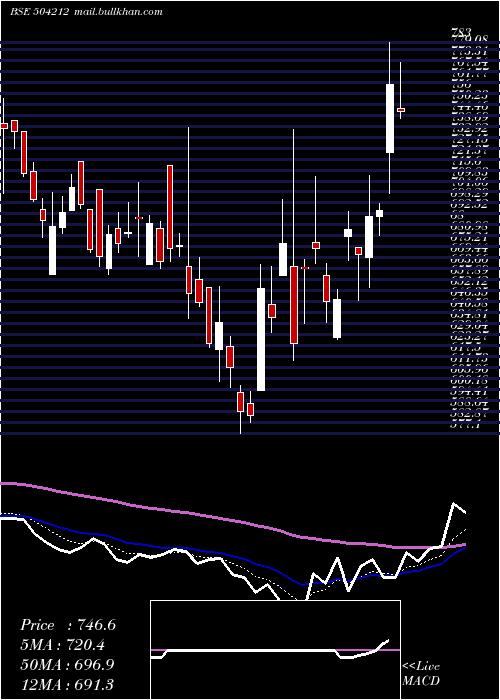Click inside the Live MACD inset chart box

pyautogui.click(x=275, y=650)
